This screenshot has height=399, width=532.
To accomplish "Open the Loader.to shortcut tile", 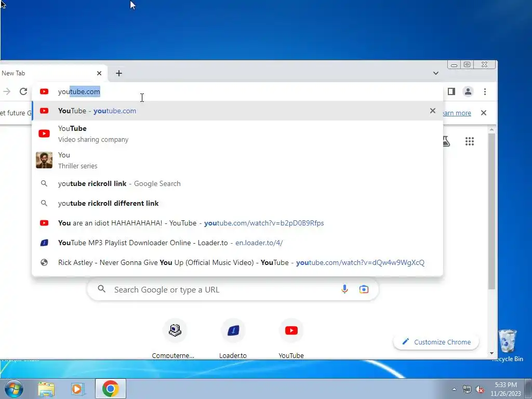I will (x=233, y=339).
